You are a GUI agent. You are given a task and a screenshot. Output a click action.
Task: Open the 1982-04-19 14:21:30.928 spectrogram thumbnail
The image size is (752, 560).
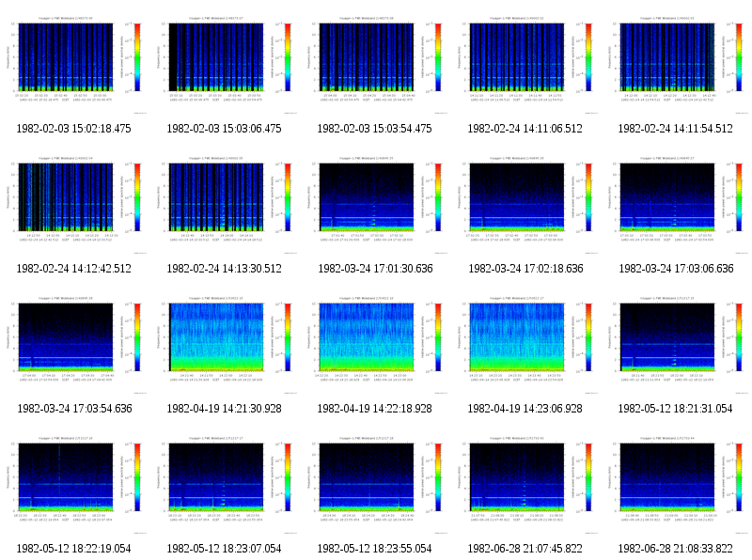tap(225, 344)
